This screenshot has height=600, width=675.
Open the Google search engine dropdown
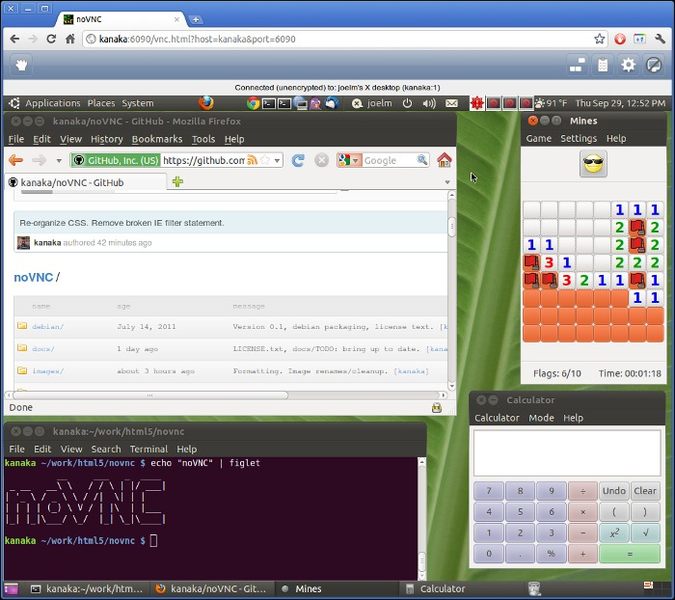(349, 160)
